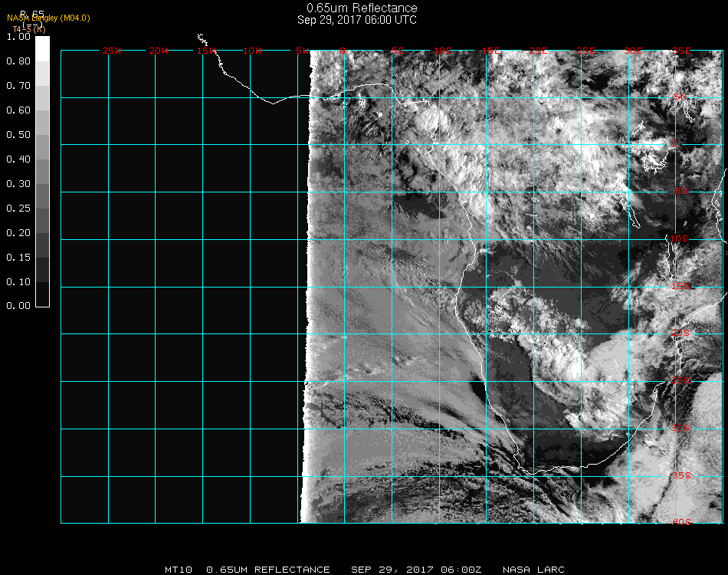Screen dimensions: 728x575
Task: Click the 30S latitude label
Action: 680,428
